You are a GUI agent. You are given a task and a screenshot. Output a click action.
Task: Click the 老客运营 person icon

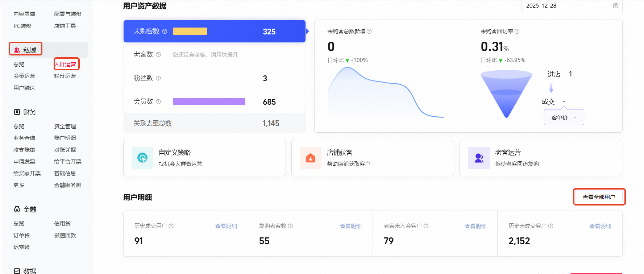(479, 158)
